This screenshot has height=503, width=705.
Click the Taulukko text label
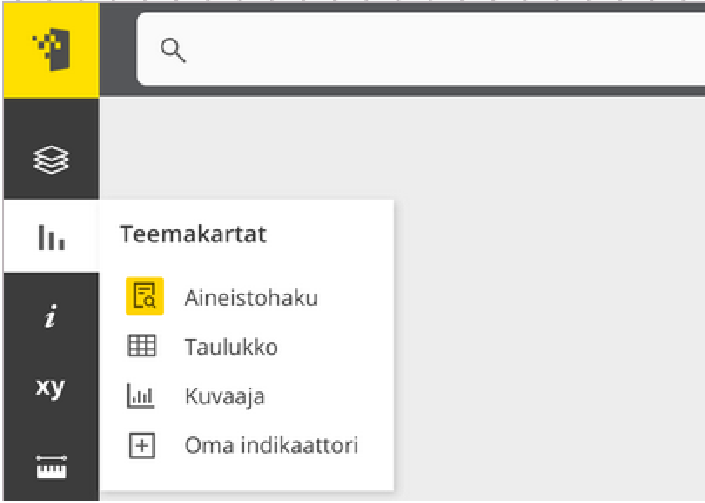tap(231, 347)
